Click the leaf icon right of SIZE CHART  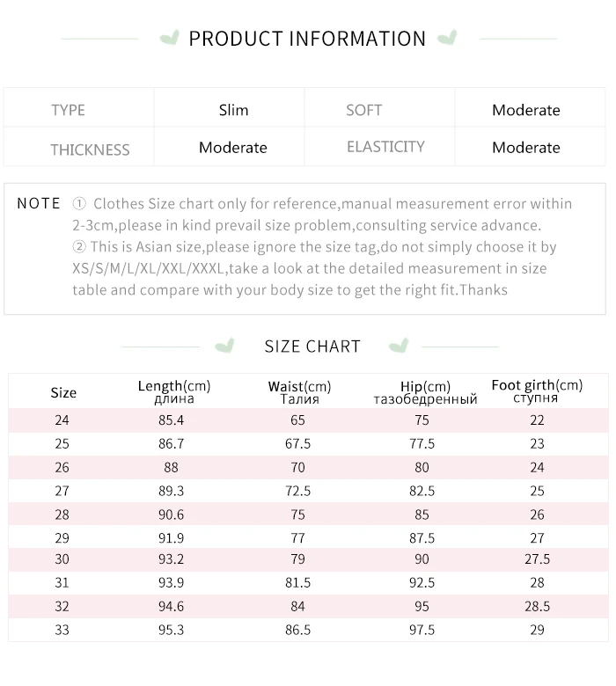click(x=399, y=346)
